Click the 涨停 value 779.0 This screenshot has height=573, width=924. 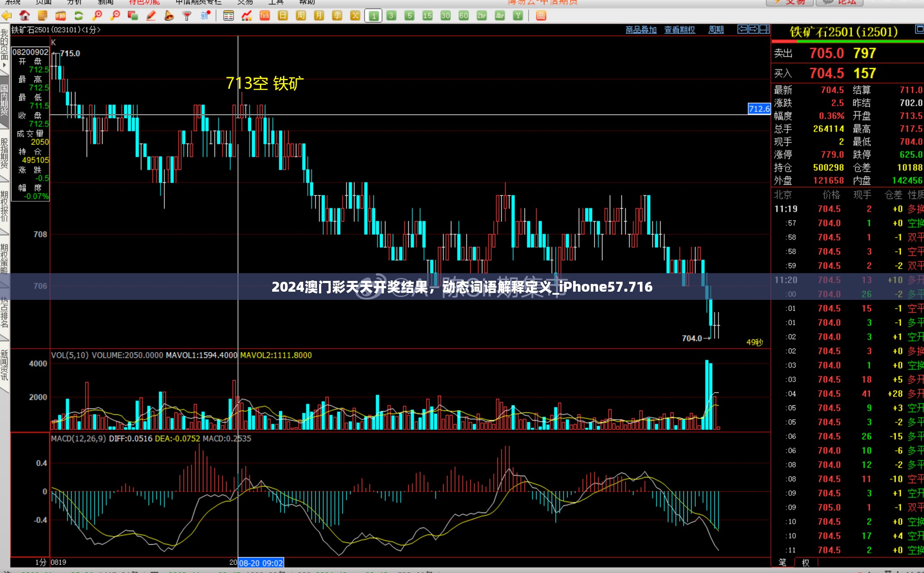pyautogui.click(x=832, y=155)
